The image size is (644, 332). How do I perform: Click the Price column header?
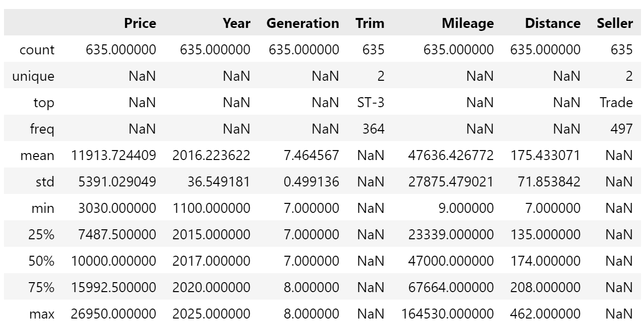tap(140, 23)
